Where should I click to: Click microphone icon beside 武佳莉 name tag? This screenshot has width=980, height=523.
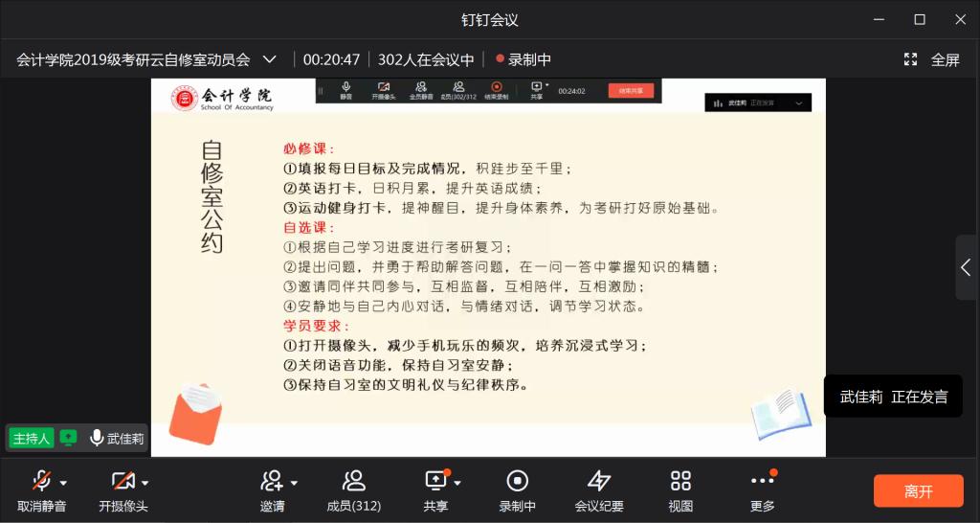point(97,438)
